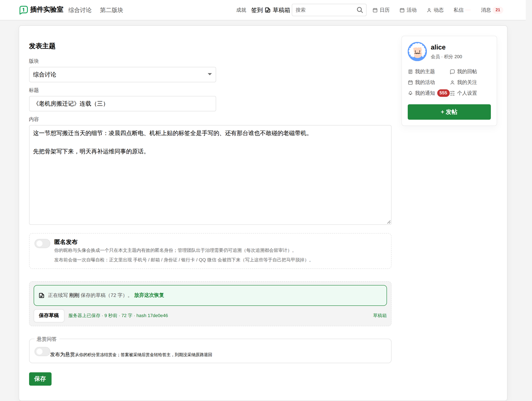This screenshot has width=532, height=401.
Task: Focus the 标题 input field
Action: [x=123, y=103]
